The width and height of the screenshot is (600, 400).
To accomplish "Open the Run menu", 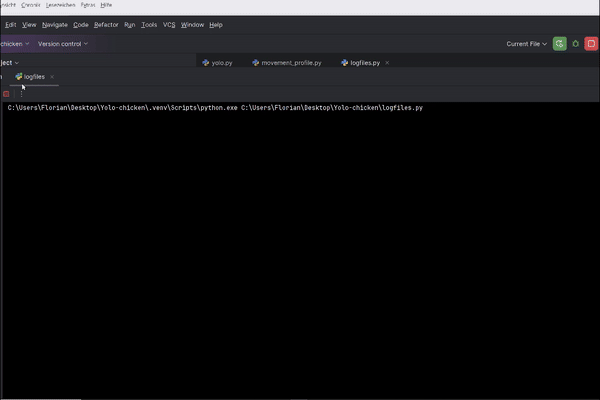I will tap(129, 25).
